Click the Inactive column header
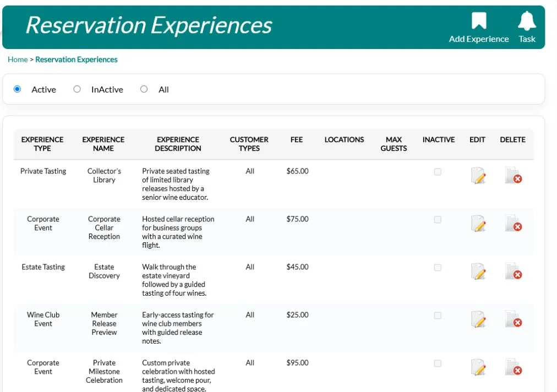Screen dimensions: 557x392 (438, 140)
